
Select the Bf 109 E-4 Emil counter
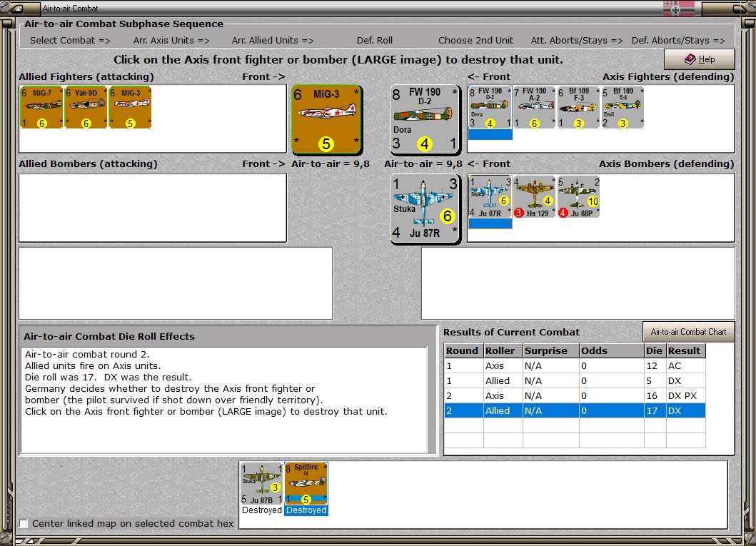(x=623, y=108)
